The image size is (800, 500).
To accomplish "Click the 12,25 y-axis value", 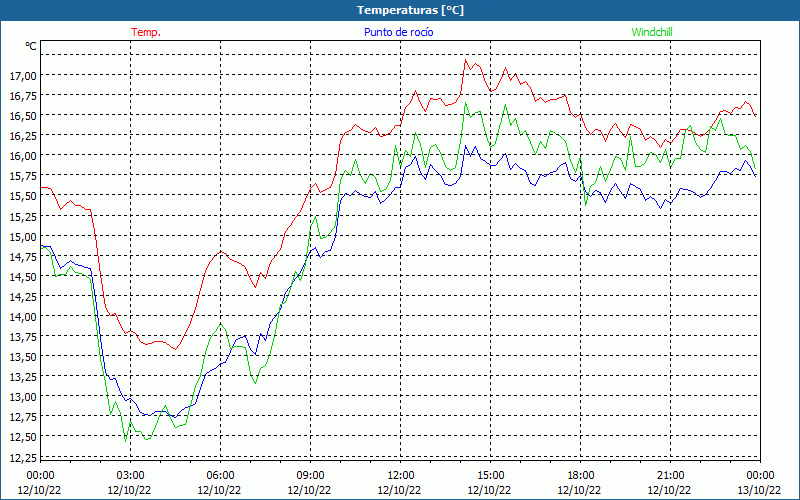I will [x=23, y=457].
